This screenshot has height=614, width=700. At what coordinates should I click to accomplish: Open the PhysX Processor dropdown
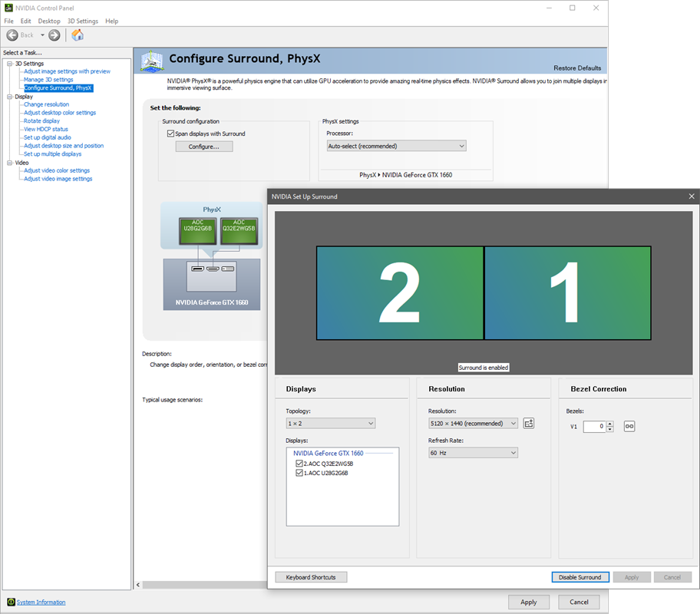[x=396, y=146]
